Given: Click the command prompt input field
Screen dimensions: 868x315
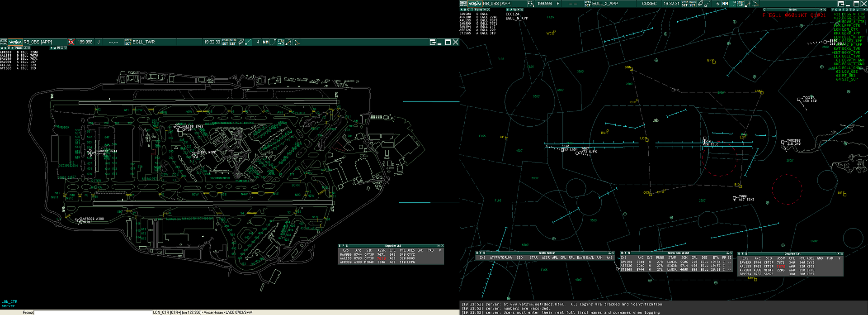Looking at the screenshot, I should tap(93, 312).
